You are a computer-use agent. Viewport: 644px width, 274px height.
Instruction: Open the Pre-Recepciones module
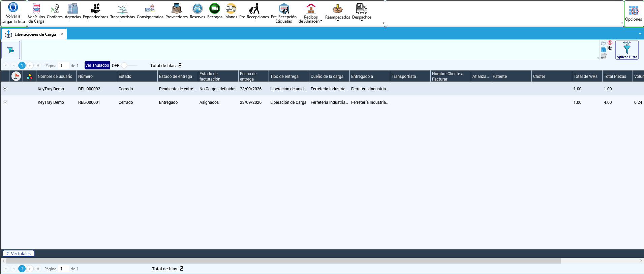[x=254, y=12]
